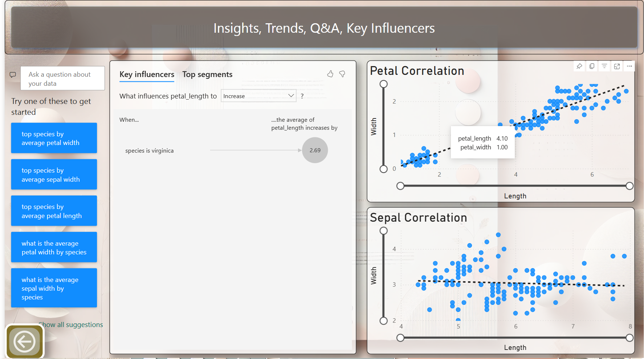Click the Length axis label of Petal chart

point(515,196)
